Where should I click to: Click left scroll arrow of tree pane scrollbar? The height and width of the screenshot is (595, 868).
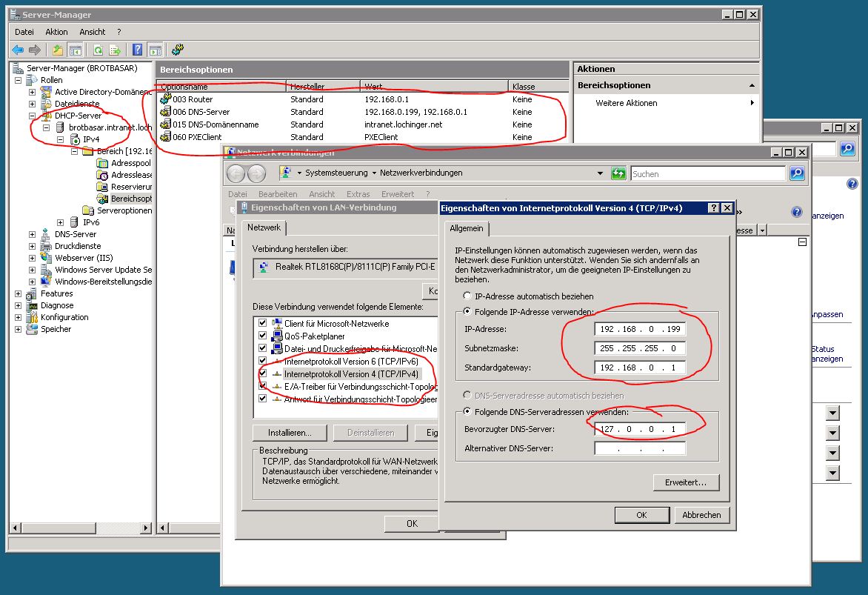pos(16,528)
